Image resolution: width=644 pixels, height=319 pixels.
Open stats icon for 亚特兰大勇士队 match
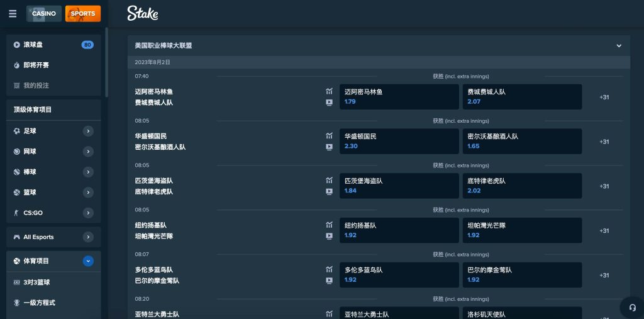[329, 314]
